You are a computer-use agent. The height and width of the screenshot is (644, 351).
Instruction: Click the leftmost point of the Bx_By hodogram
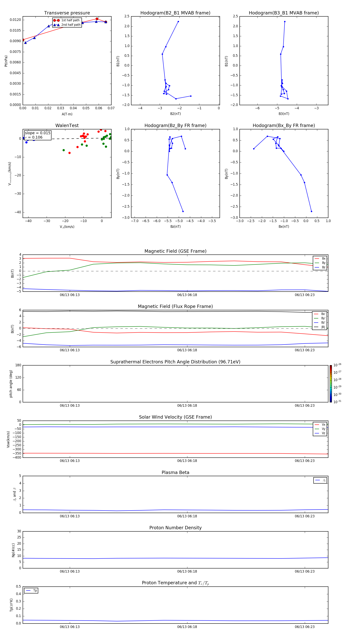[254, 149]
